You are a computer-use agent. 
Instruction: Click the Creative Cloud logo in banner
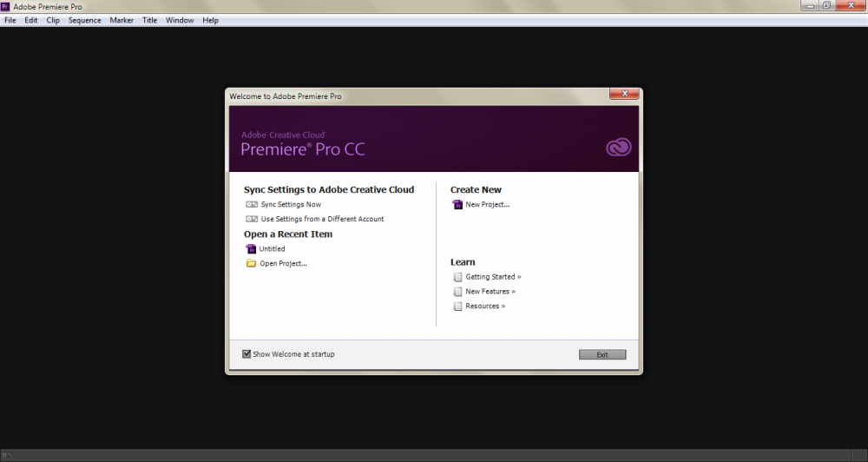point(618,148)
